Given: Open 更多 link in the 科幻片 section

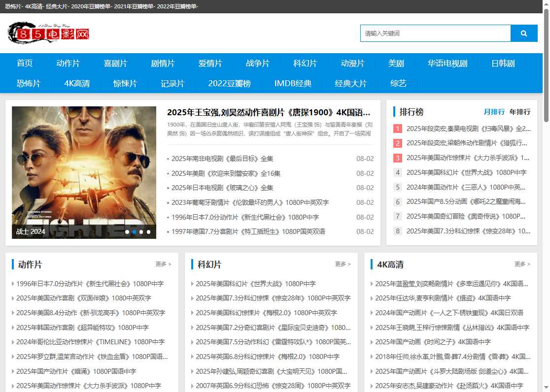Looking at the screenshot, I should [x=343, y=264].
